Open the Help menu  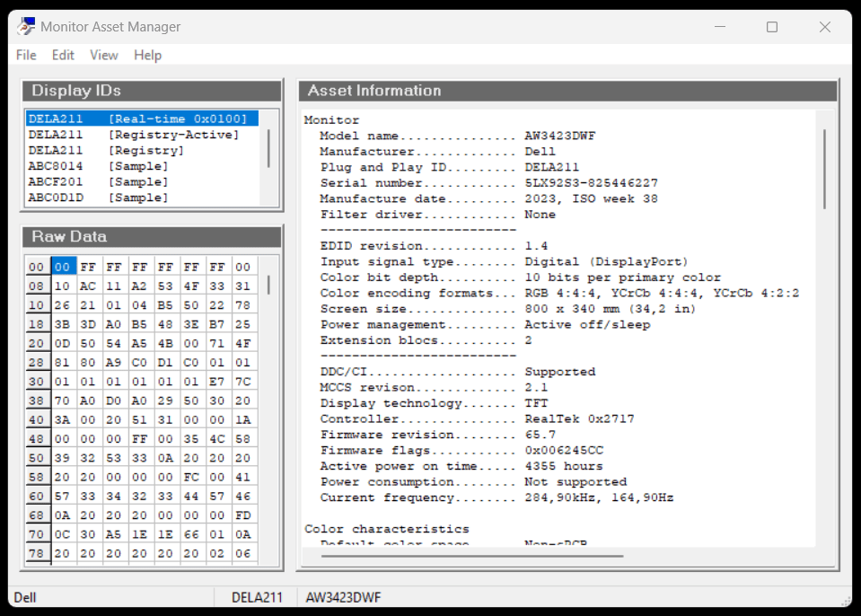(x=148, y=55)
